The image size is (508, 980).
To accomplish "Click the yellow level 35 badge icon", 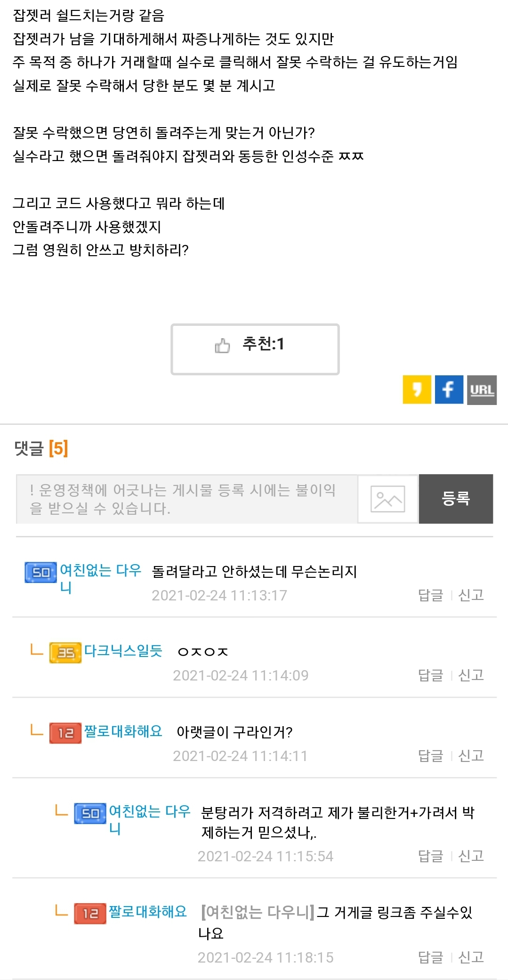I will (65, 652).
